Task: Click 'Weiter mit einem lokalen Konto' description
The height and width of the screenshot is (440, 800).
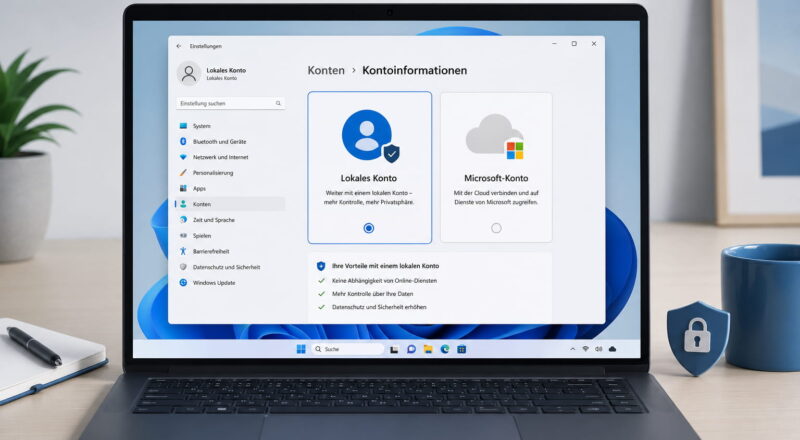Action: [369, 198]
